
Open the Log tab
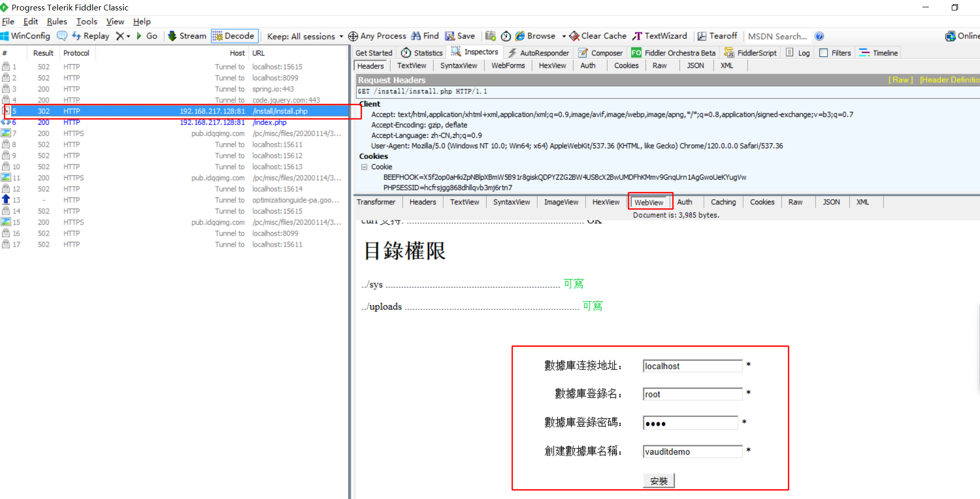click(x=798, y=53)
